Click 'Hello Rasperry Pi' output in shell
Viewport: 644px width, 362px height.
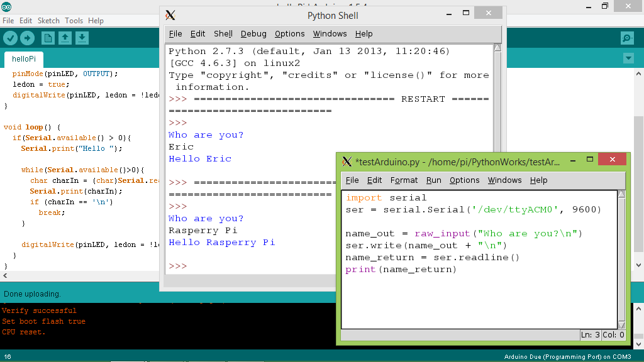(222, 243)
